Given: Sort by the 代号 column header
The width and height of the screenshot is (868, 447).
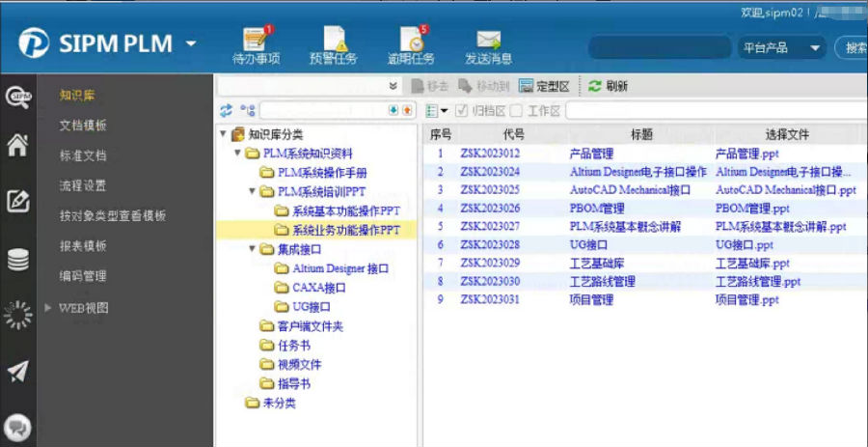Looking at the screenshot, I should pyautogui.click(x=514, y=134).
